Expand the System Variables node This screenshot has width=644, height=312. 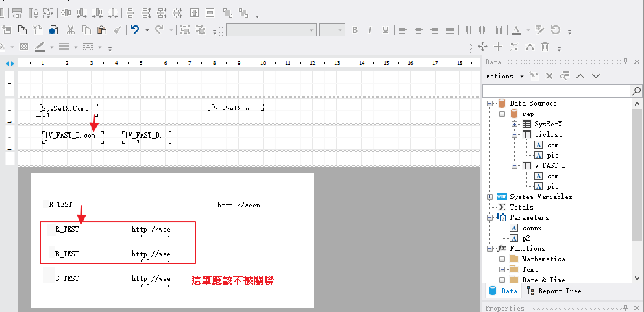[x=489, y=197]
